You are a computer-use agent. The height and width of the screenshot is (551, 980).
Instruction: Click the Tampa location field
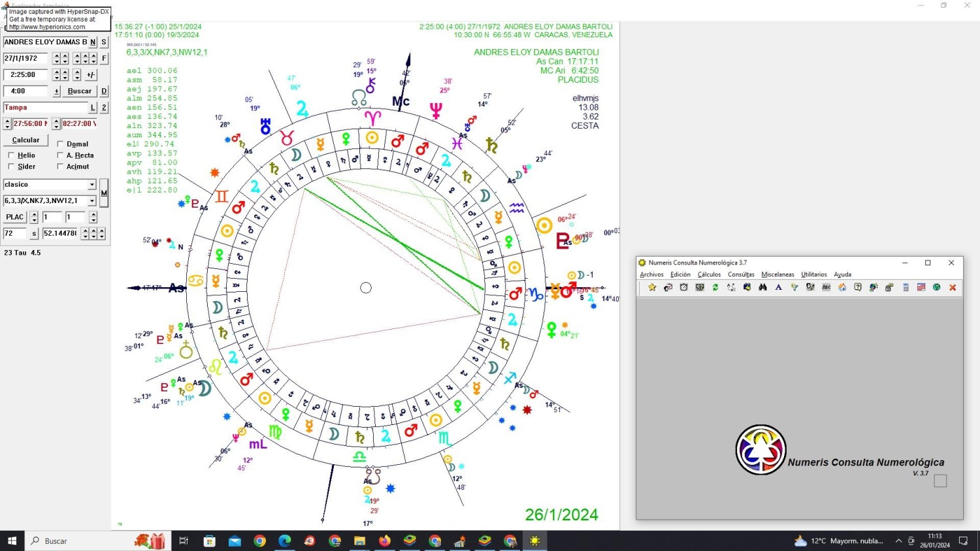click(44, 108)
